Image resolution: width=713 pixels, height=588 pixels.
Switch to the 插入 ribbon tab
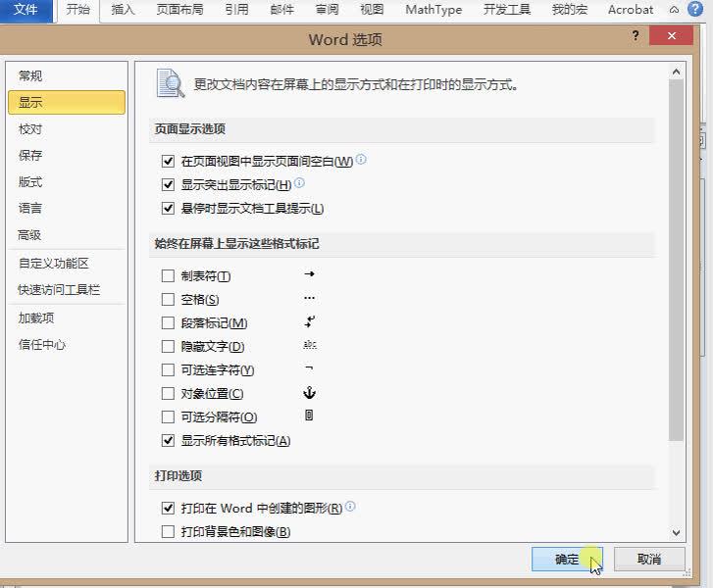pos(123,10)
